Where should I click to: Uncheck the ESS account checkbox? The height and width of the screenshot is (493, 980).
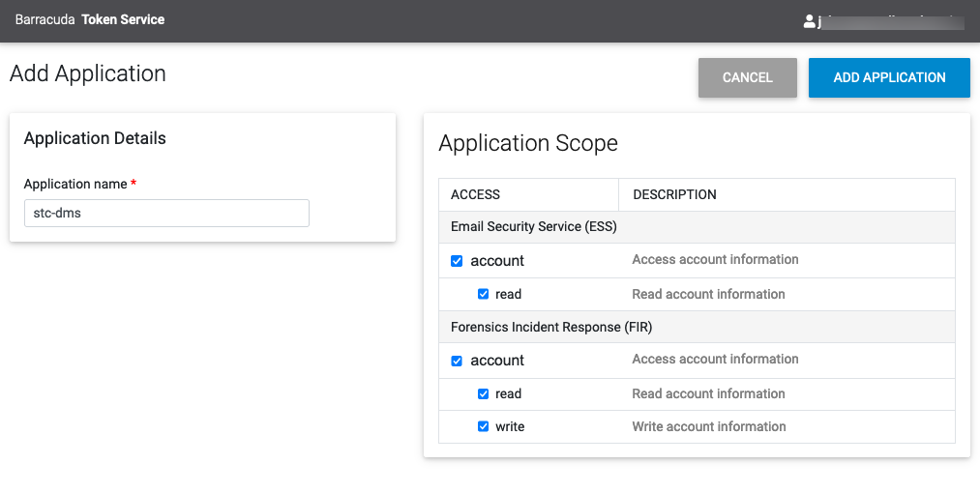coord(458,261)
